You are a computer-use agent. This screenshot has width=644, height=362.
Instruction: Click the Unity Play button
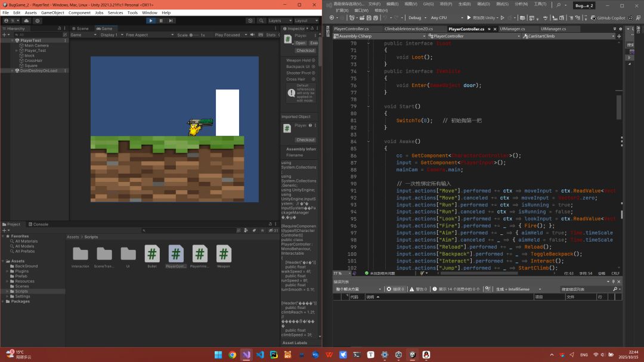click(x=151, y=20)
